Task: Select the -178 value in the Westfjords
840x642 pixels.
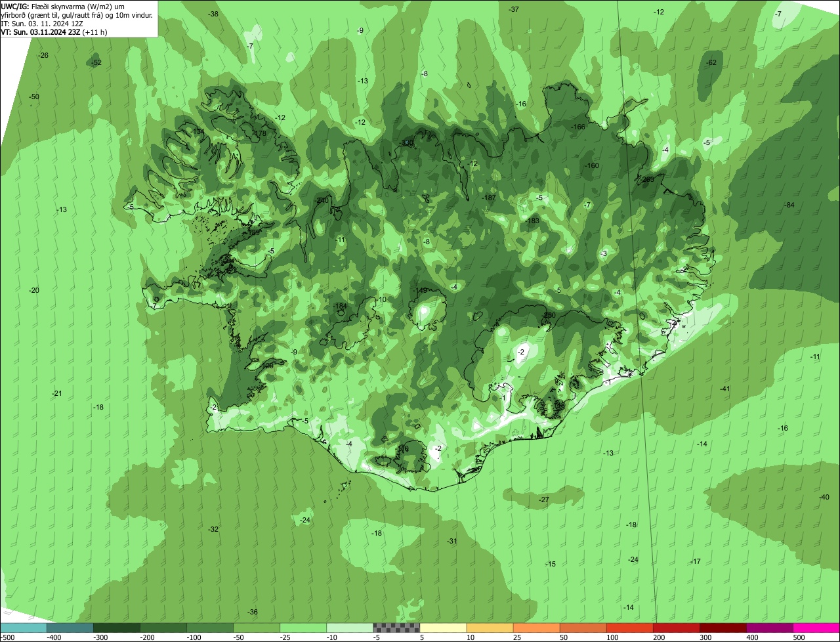Action: (260, 133)
